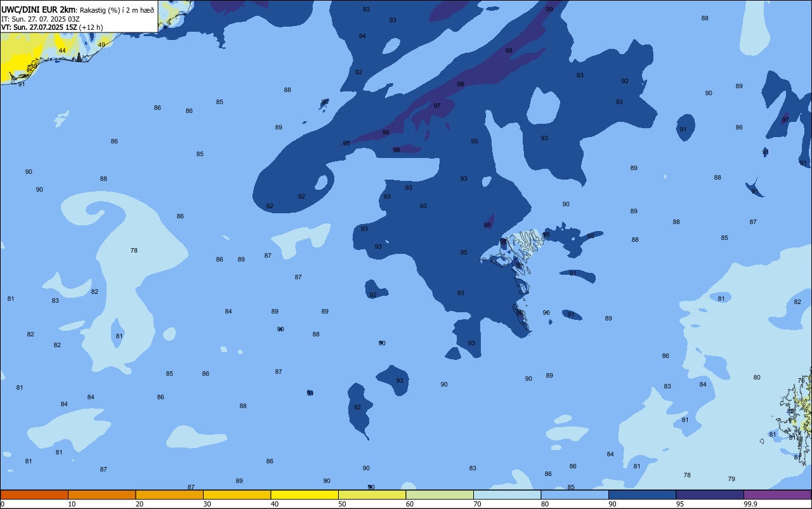Click the '95' tick label on the colour scale

680,504
